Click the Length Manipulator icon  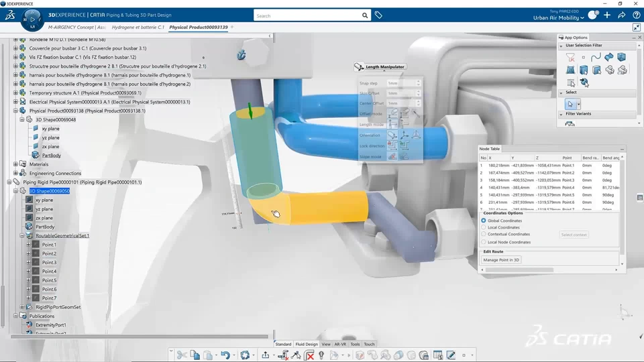[359, 67]
